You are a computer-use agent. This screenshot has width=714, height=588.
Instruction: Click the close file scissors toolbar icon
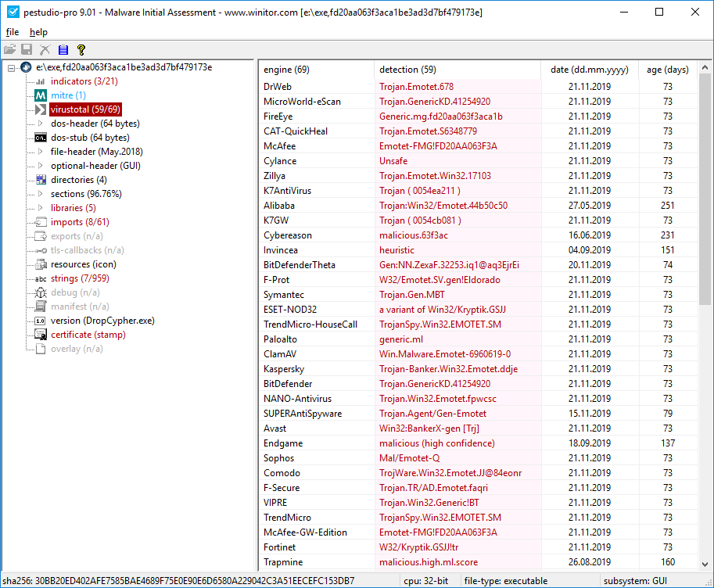coord(45,49)
